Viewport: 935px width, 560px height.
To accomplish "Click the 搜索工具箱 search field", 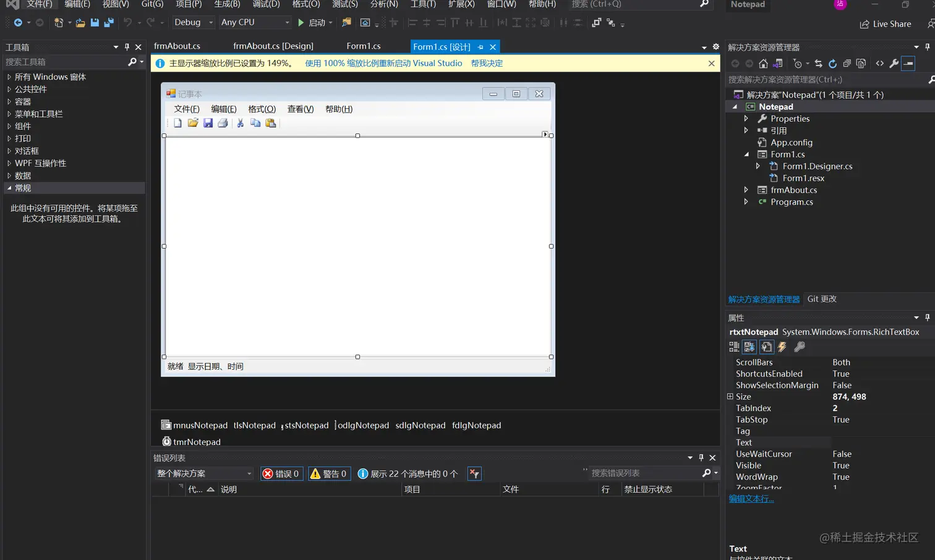I will 65,62.
